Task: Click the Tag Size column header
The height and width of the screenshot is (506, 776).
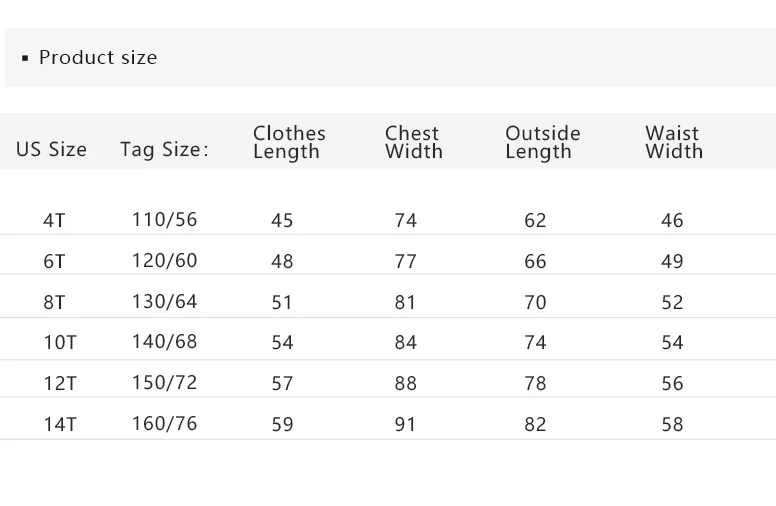Action: coord(165,150)
